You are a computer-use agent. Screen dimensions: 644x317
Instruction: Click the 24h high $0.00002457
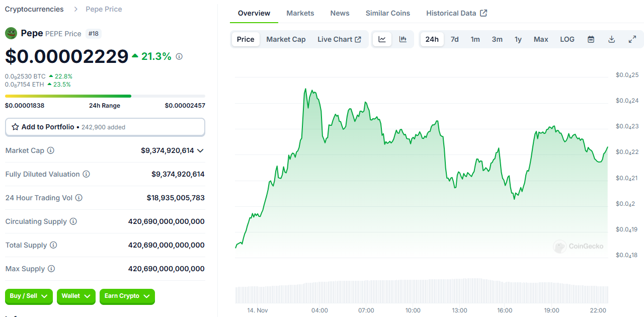tap(185, 106)
